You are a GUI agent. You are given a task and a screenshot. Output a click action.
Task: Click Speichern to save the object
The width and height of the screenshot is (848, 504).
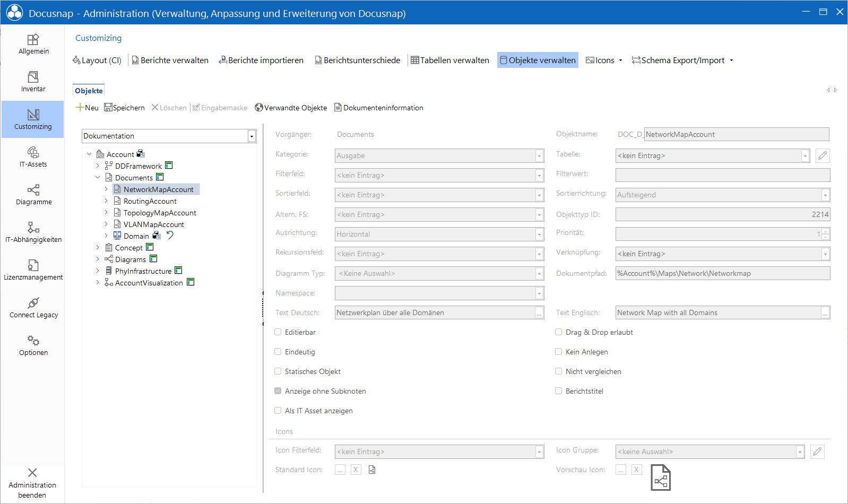coord(125,108)
